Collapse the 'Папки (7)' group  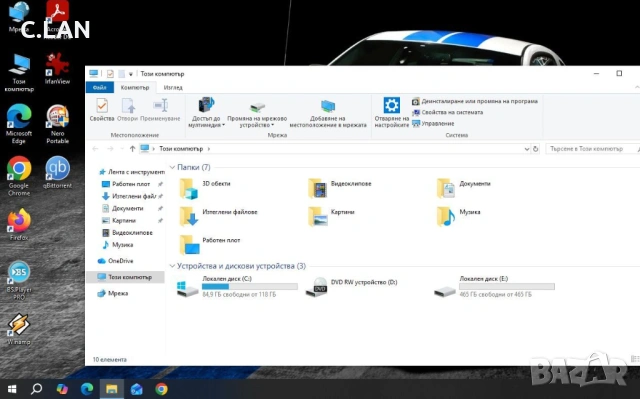pyautogui.click(x=172, y=167)
